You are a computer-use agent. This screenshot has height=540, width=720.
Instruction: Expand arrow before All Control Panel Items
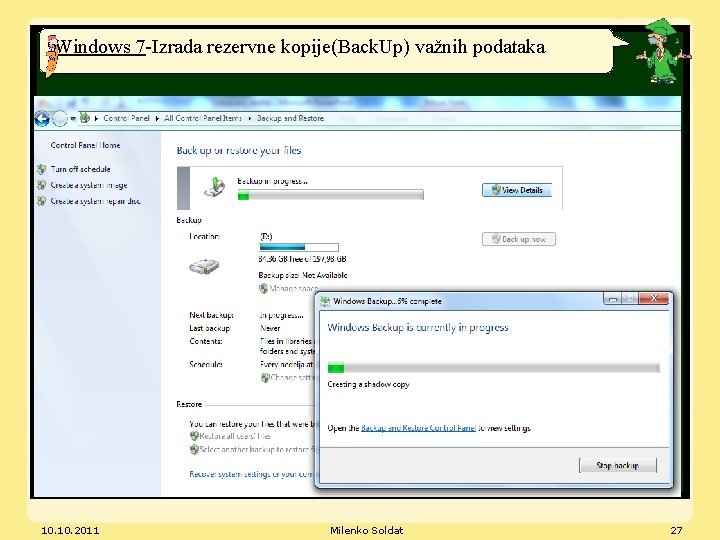(x=157, y=118)
